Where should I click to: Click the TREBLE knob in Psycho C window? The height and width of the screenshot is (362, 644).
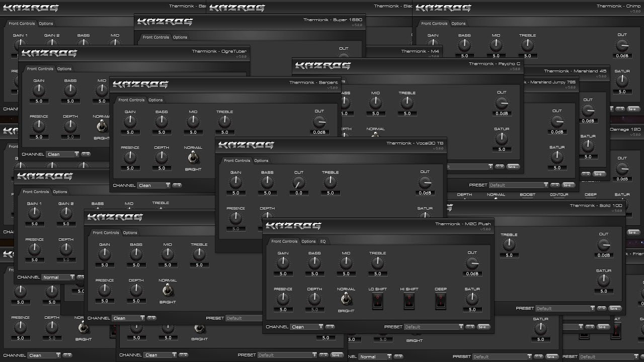(407, 103)
